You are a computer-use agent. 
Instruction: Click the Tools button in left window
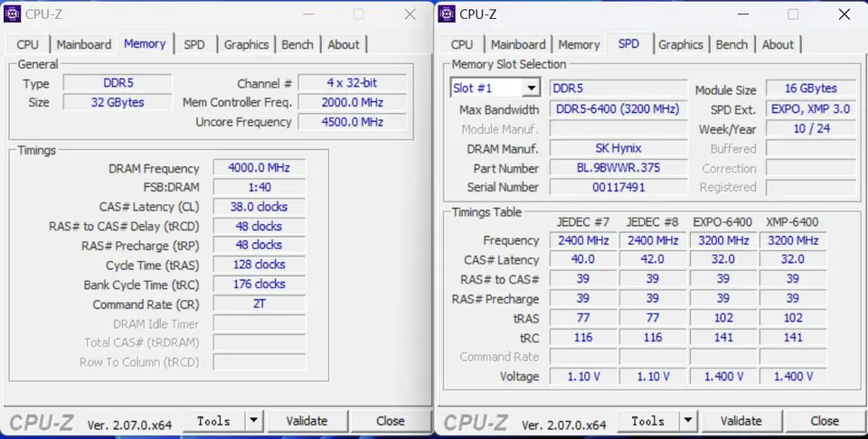click(x=213, y=421)
